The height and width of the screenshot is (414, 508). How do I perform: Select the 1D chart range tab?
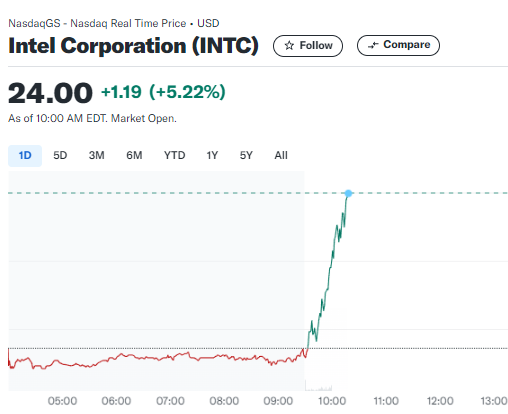(x=25, y=156)
